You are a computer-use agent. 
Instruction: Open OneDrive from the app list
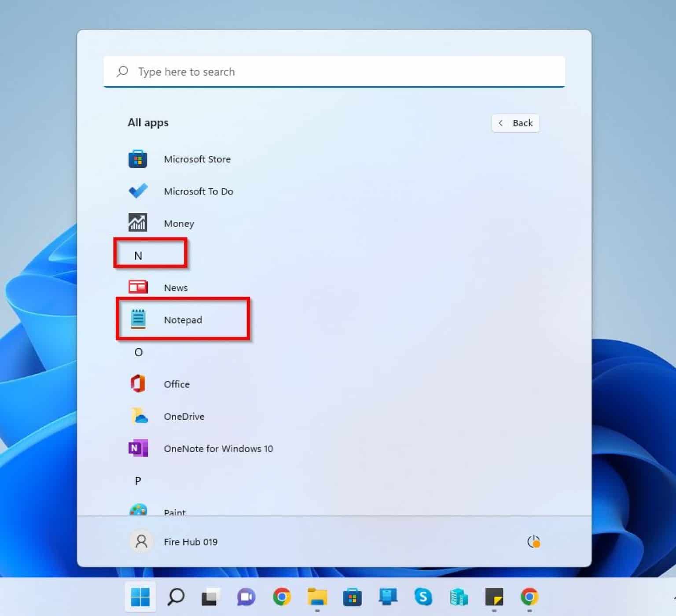point(184,416)
